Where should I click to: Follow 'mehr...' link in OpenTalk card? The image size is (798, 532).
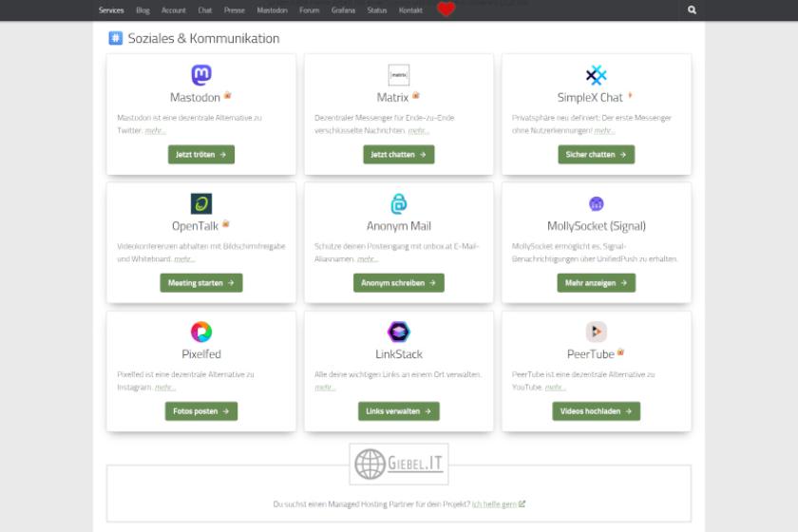coord(184,259)
